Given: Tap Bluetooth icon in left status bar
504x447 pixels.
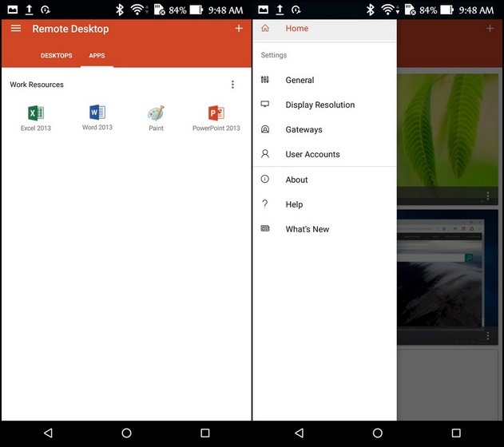Looking at the screenshot, I should pyautogui.click(x=120, y=10).
